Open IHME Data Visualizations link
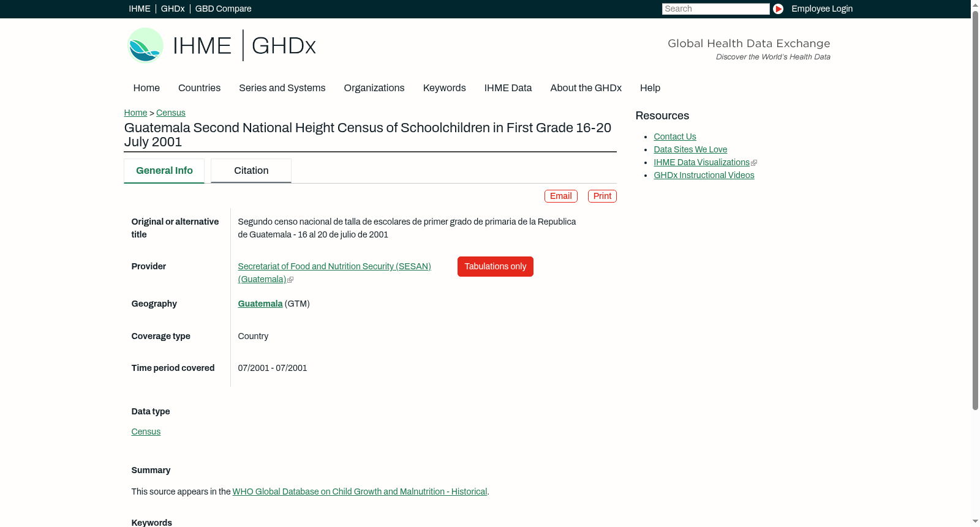Viewport: 980px width, 527px height. click(x=702, y=162)
